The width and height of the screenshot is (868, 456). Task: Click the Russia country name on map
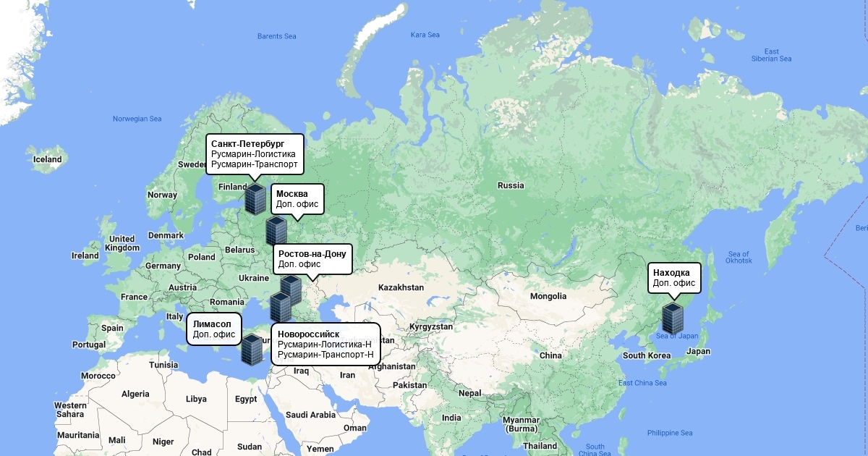[510, 185]
